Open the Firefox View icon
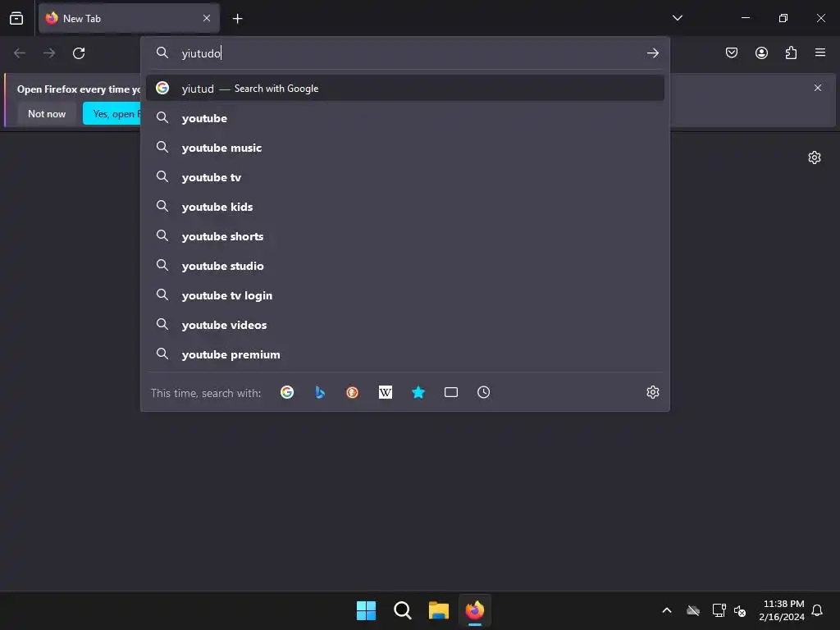Screen dimensions: 840x630 pyautogui.click(x=16, y=18)
